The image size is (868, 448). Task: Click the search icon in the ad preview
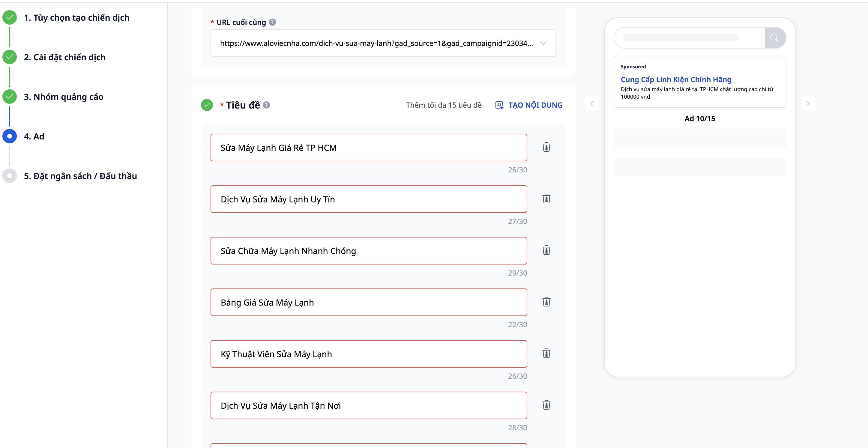774,38
